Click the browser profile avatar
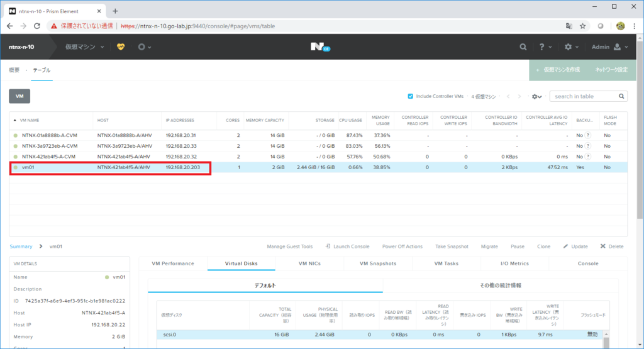This screenshot has height=349, width=644. click(x=620, y=26)
